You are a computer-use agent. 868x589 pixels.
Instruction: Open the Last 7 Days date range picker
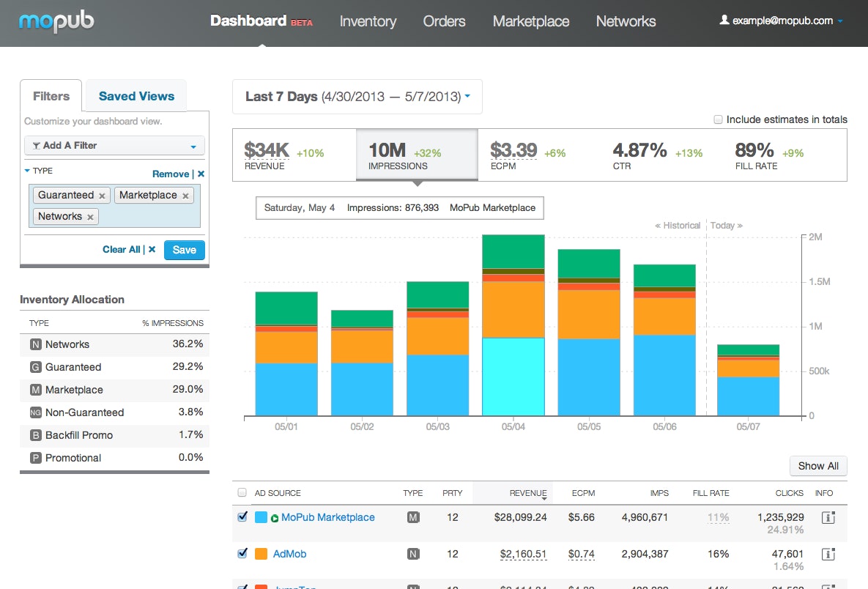tap(357, 96)
